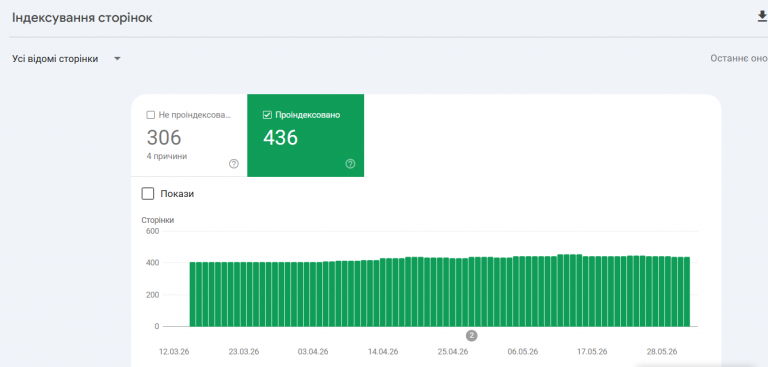Click the 600 value on y-axis
This screenshot has width=768, height=367.
click(153, 231)
